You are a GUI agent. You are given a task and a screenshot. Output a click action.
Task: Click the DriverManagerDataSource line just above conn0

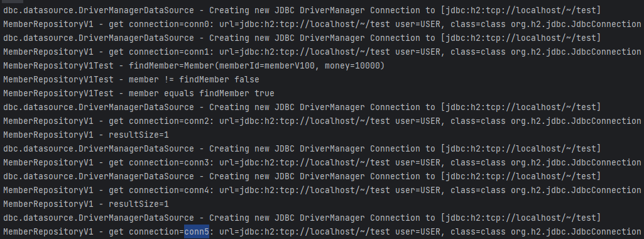tap(302, 10)
